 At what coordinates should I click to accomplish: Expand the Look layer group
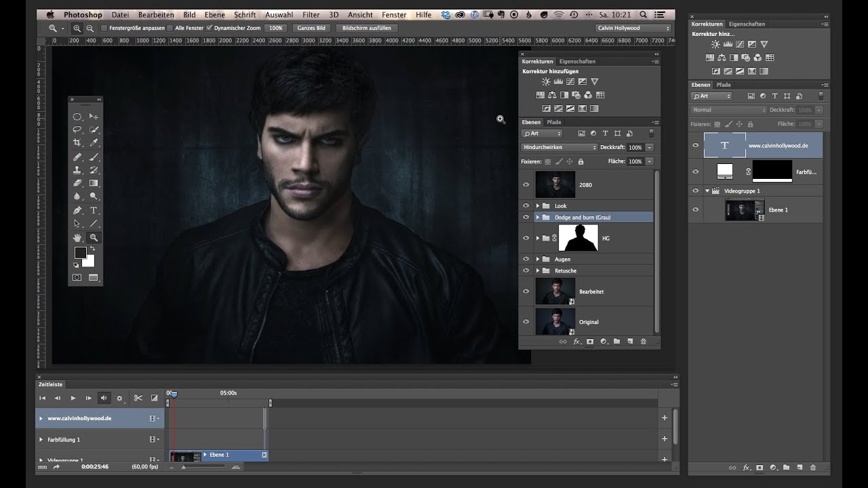point(538,205)
